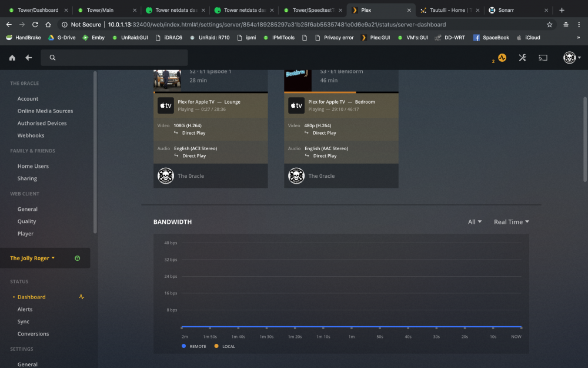
Task: Click the Plex search field
Action: pyautogui.click(x=115, y=58)
